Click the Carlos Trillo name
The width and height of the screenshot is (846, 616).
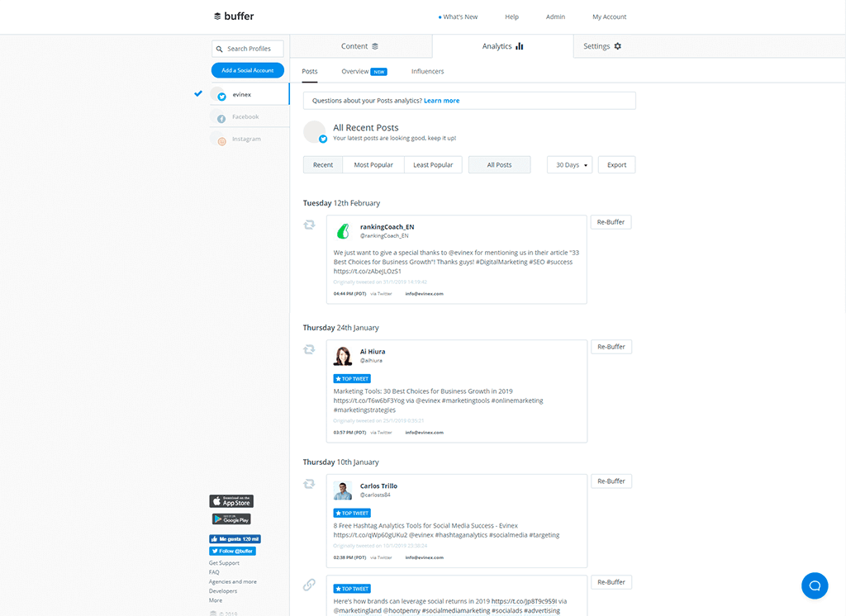[378, 486]
